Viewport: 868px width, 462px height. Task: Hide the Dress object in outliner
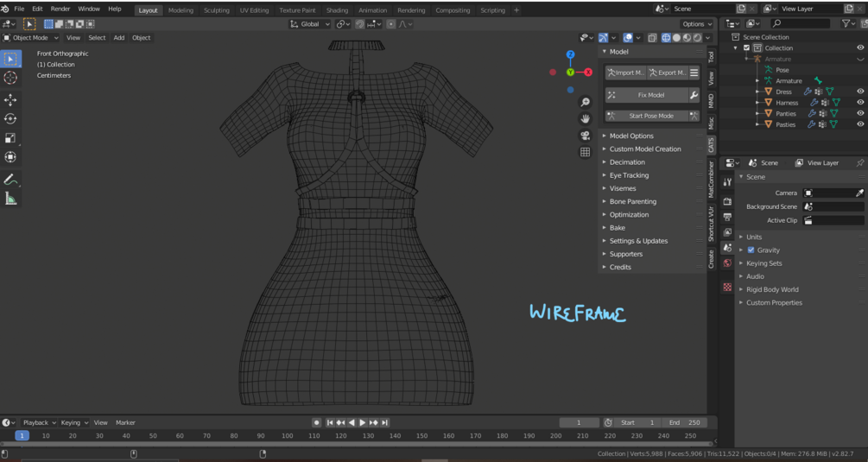click(859, 92)
